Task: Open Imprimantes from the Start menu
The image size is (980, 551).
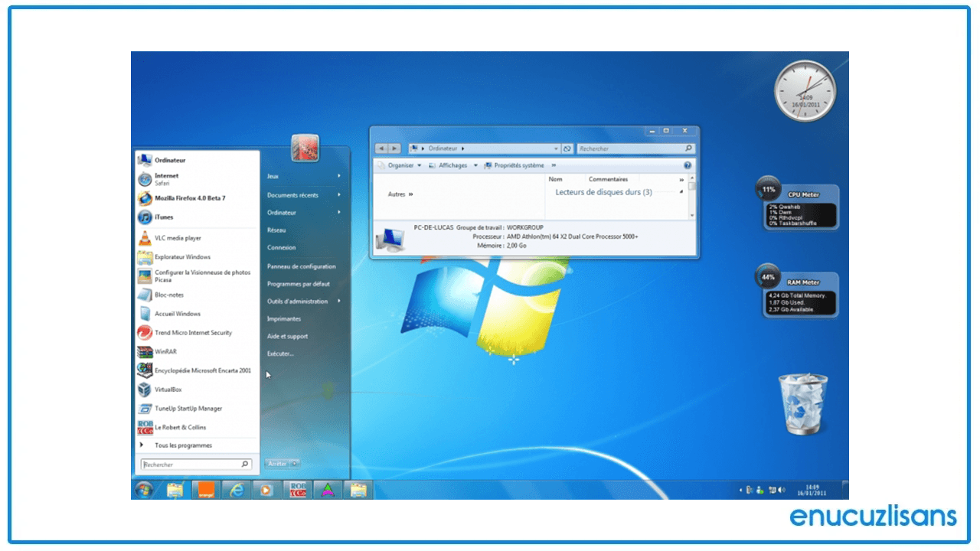Action: [284, 319]
